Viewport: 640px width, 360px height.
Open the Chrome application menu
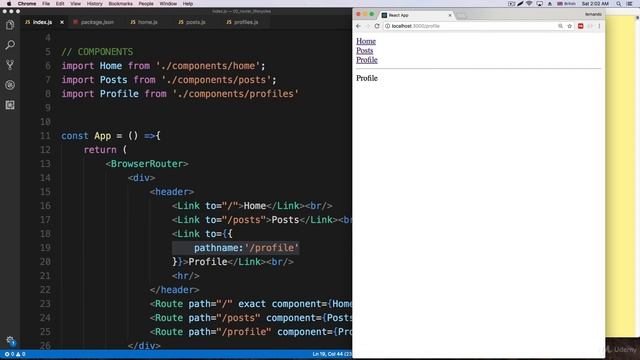pyautogui.click(x=27, y=4)
